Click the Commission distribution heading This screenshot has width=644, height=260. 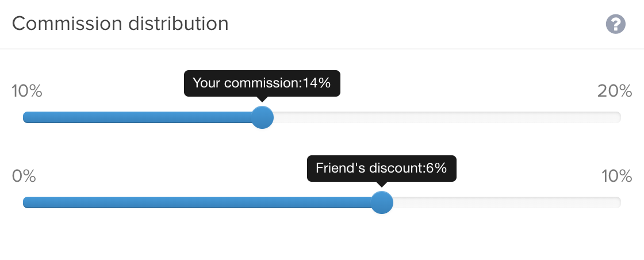coord(120,24)
